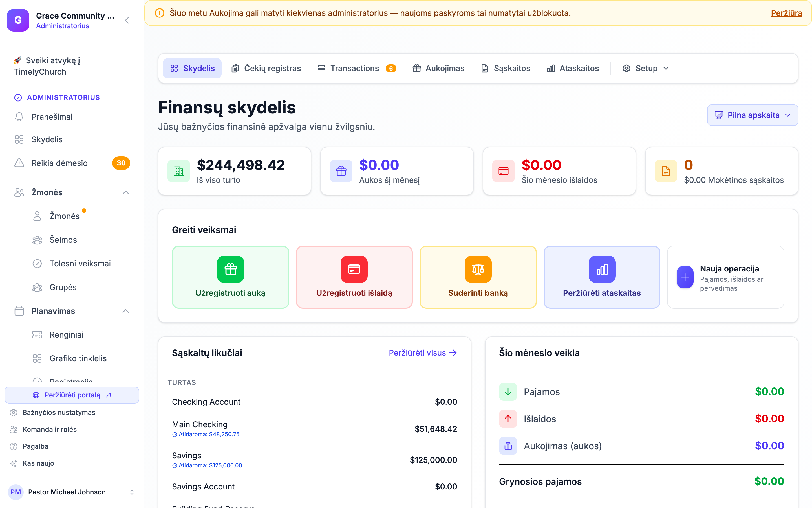This screenshot has width=812, height=508.
Task: Click the Grace Community logo avatar
Action: click(x=18, y=20)
